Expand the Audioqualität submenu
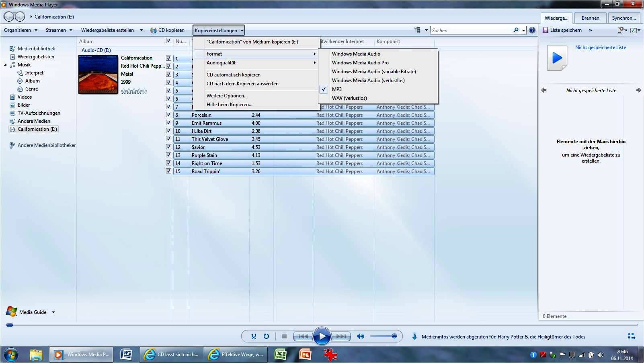 (256, 63)
